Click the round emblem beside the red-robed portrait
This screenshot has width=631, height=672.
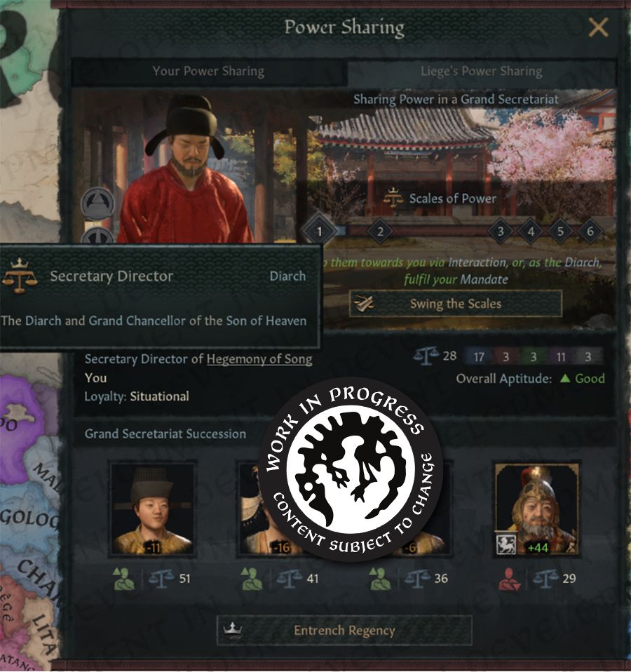97,203
